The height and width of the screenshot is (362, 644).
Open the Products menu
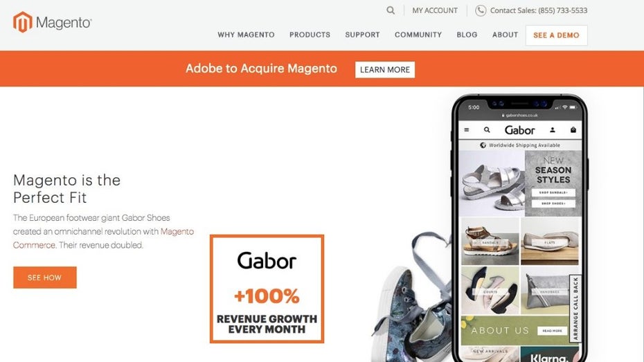click(310, 35)
